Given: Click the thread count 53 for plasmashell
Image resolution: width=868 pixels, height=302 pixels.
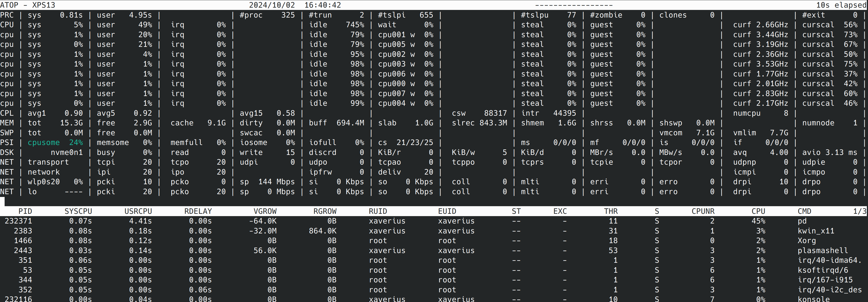Looking at the screenshot, I should 613,251.
